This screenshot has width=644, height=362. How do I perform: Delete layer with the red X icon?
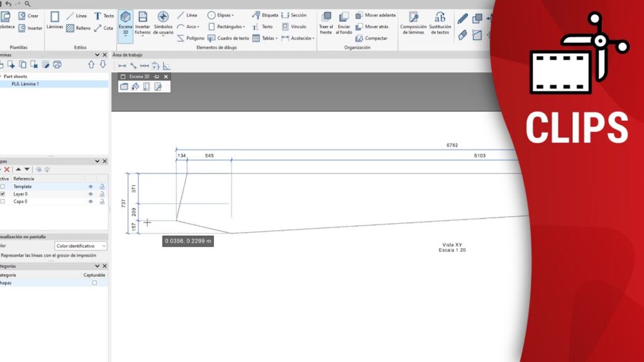[7, 170]
